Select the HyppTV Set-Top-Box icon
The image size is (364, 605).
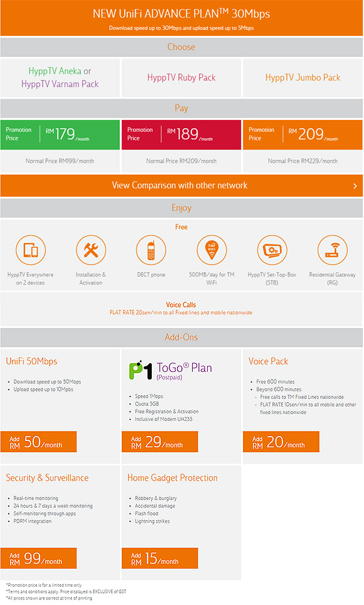click(272, 250)
